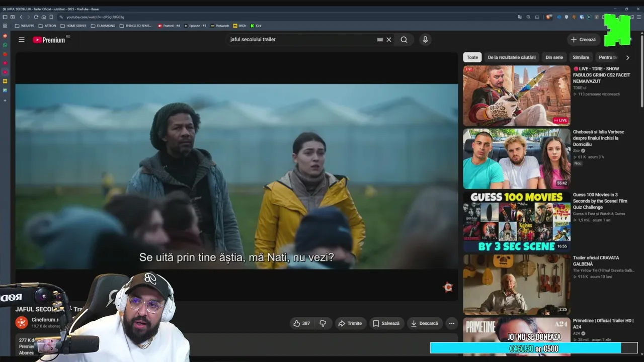Select the 'Similare' chip
This screenshot has height=362, width=644.
[581, 57]
